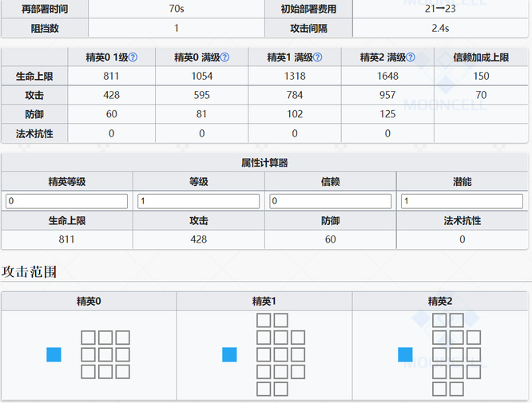The image size is (532, 403).
Task: Select the trust bonus value 70
Action: tap(481, 95)
